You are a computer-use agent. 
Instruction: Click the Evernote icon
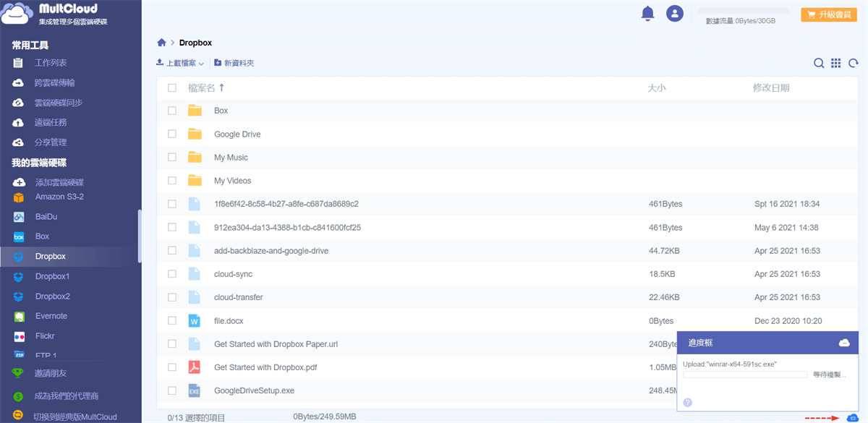pos(20,316)
